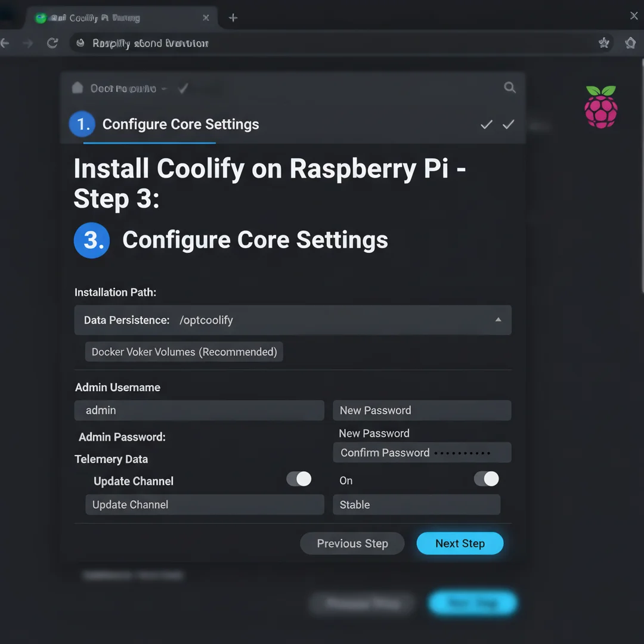Click the New Password input field
Image resolution: width=644 pixels, height=644 pixels.
click(x=422, y=410)
